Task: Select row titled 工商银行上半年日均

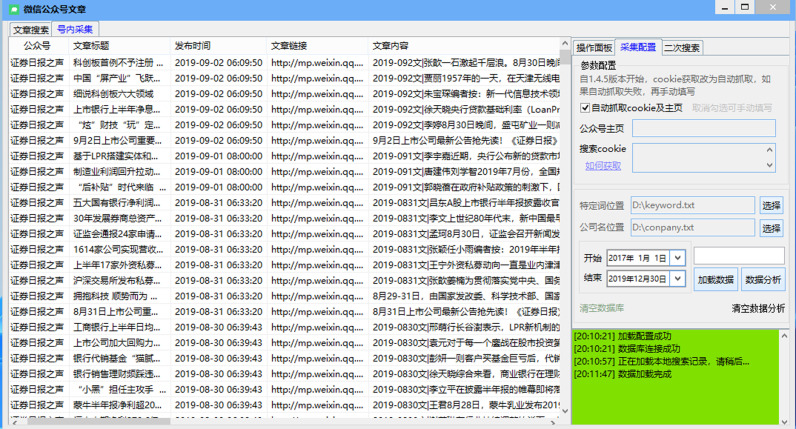Action: click(284, 327)
